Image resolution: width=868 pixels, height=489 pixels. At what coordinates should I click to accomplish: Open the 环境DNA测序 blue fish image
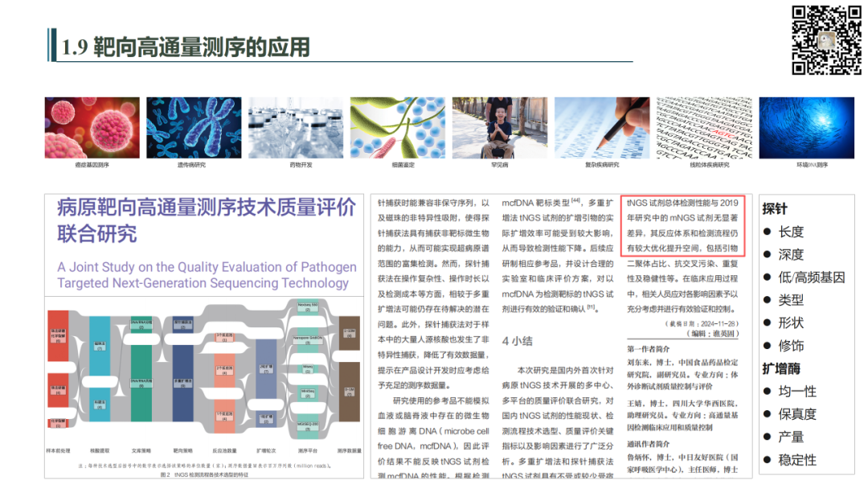click(x=808, y=128)
